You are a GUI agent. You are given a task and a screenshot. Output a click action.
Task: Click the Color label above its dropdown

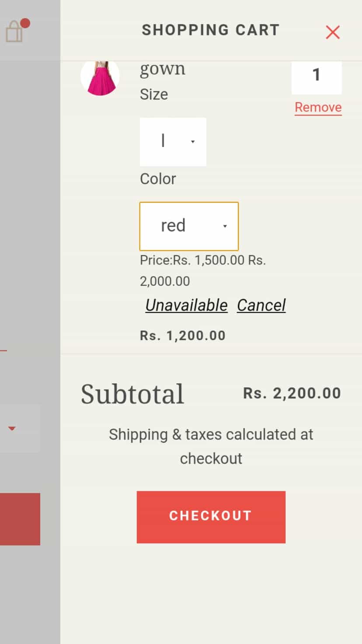point(158,179)
